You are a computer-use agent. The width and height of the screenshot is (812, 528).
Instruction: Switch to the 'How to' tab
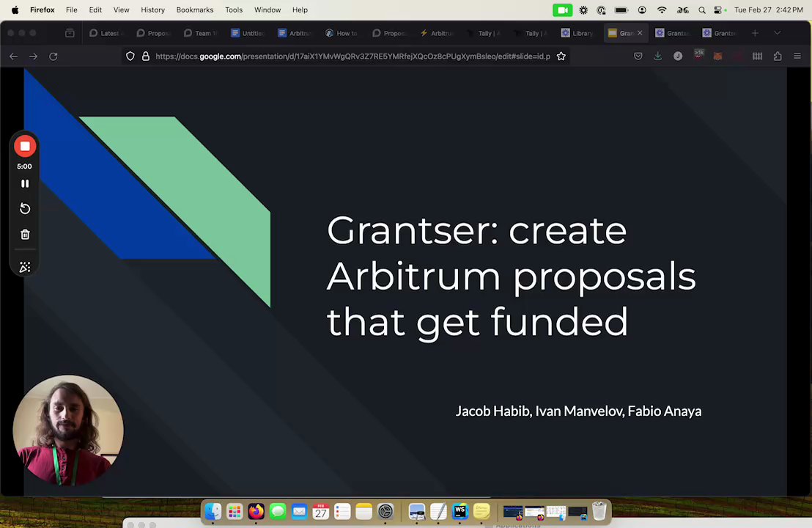(x=342, y=33)
